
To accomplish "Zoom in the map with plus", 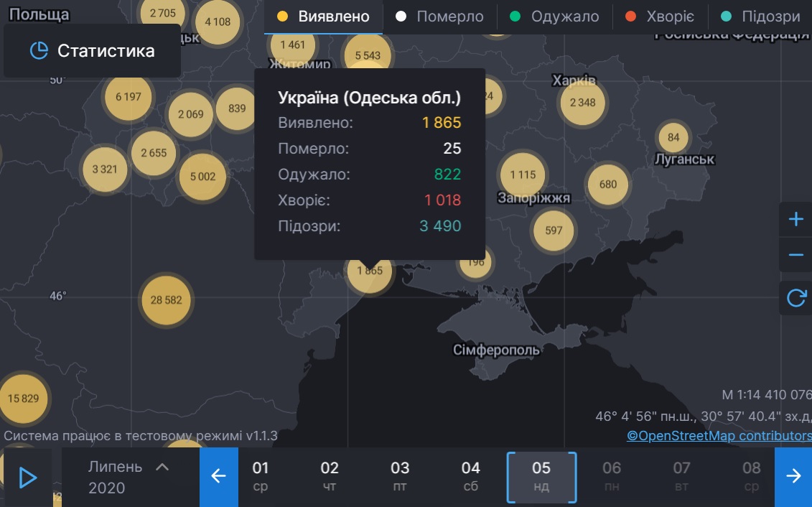I will click(x=795, y=220).
